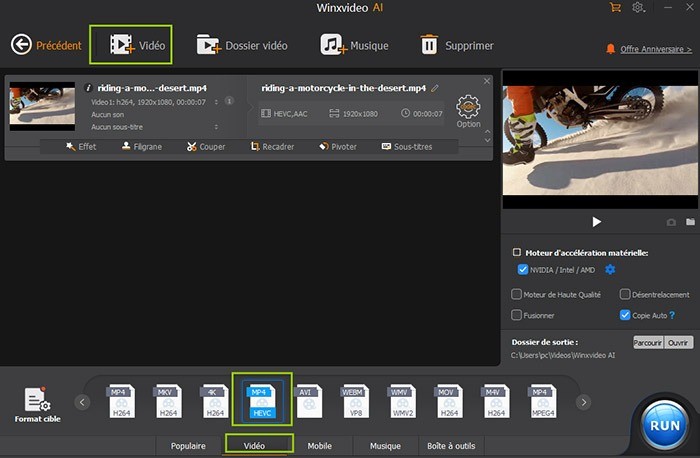Select AVI format
This screenshot has width=700, height=458.
[309, 401]
